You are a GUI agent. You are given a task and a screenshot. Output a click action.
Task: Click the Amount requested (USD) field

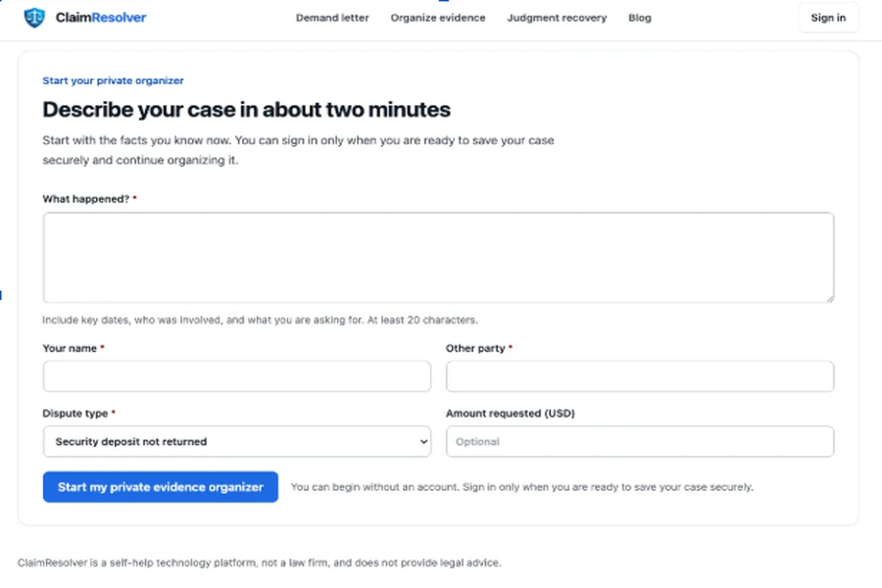tap(640, 442)
